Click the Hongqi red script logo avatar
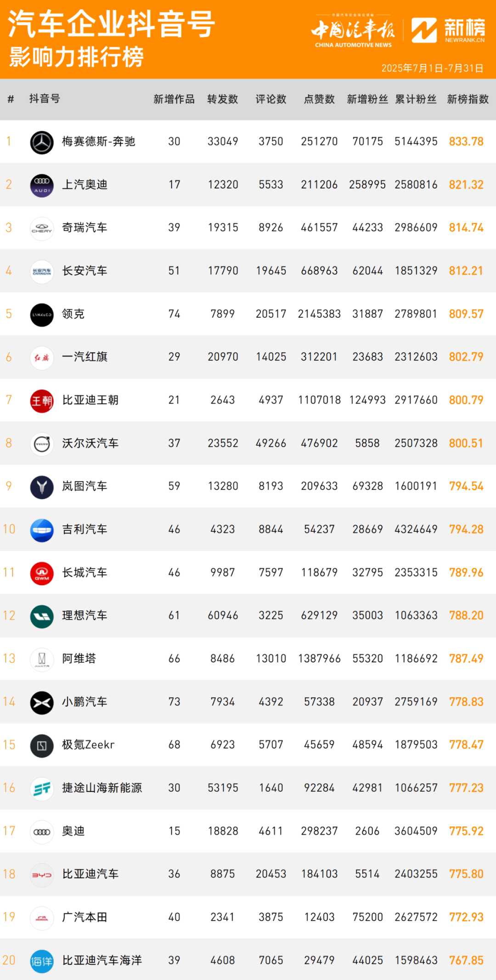Screen dimensions: 496x980 (x=42, y=358)
